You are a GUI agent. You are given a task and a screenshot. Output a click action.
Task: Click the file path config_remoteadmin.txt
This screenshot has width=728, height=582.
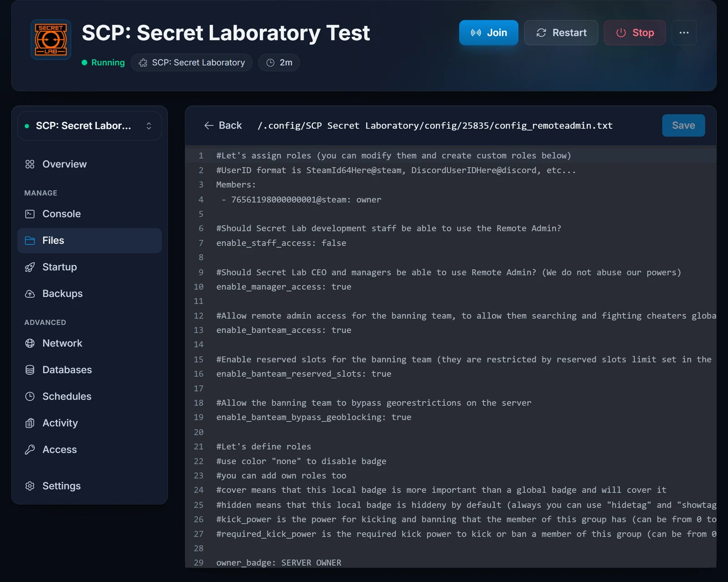click(x=435, y=125)
